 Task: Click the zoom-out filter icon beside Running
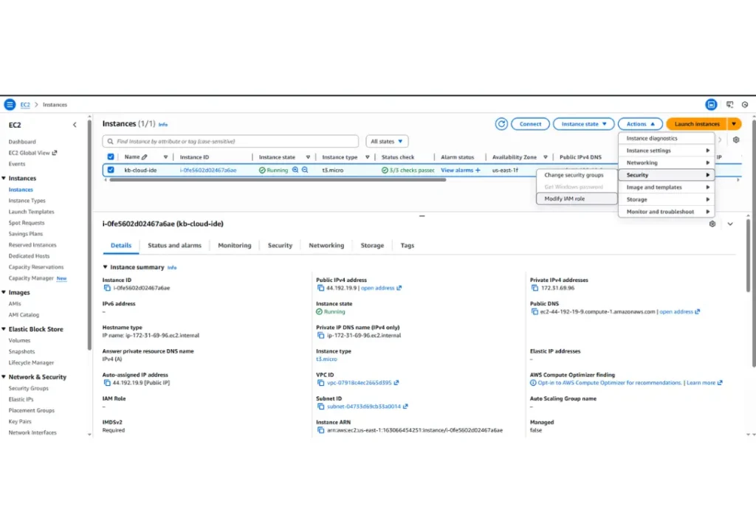305,170
